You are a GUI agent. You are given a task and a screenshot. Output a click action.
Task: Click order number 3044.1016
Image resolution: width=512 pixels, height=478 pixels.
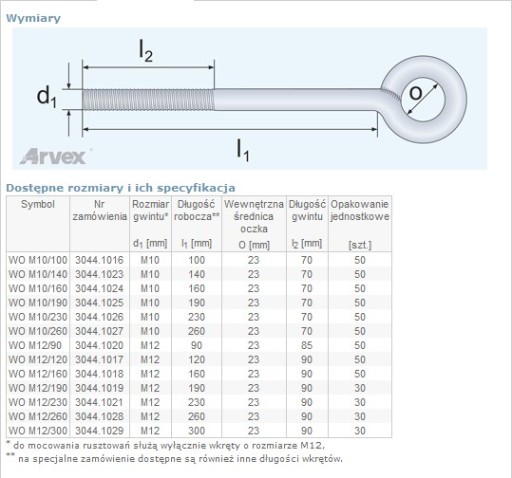pos(99,260)
